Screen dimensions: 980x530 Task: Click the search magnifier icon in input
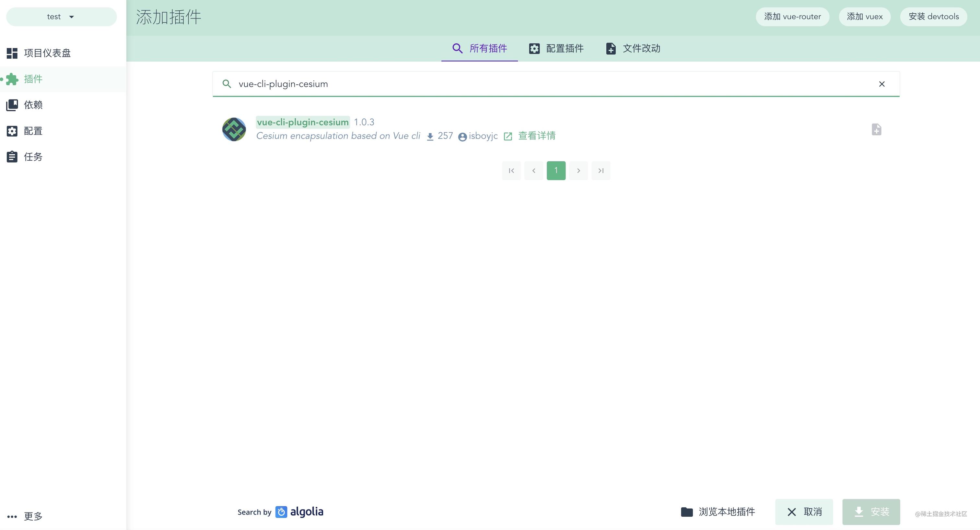pyautogui.click(x=227, y=84)
